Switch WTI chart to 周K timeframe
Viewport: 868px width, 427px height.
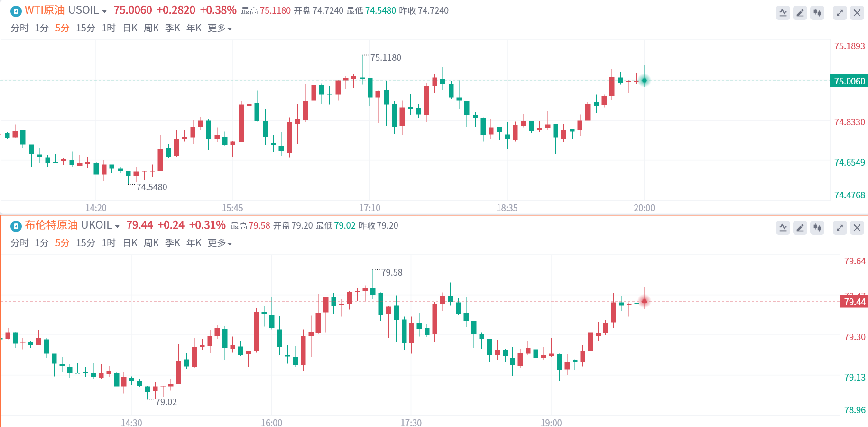[151, 28]
